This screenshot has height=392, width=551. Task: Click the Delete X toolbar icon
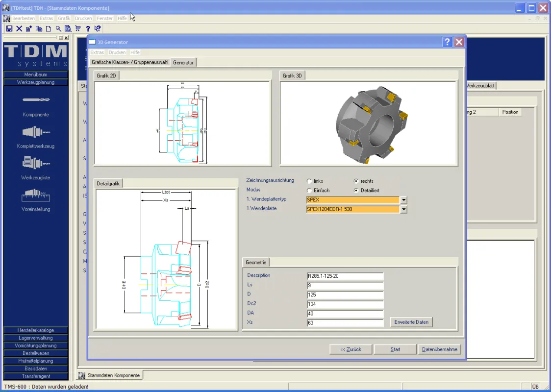coord(19,29)
